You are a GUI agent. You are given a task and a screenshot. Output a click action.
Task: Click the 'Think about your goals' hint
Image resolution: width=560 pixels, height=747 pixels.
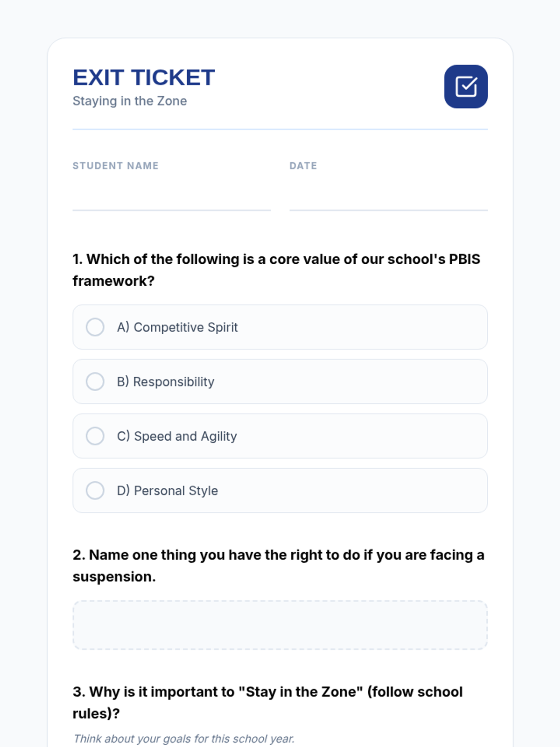tap(184, 739)
